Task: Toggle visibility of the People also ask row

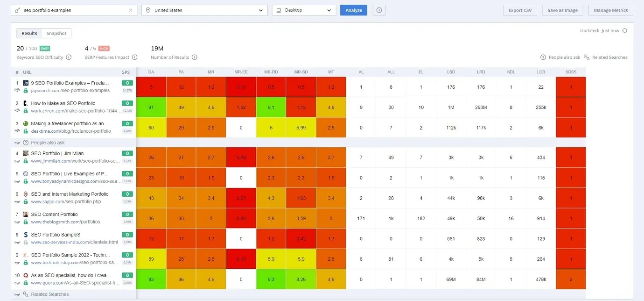Action: tap(17, 143)
